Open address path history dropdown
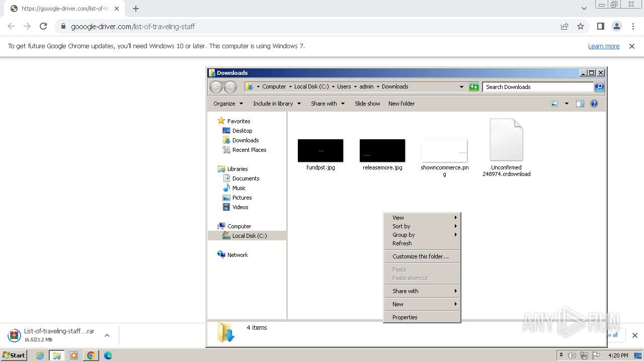 461,86
